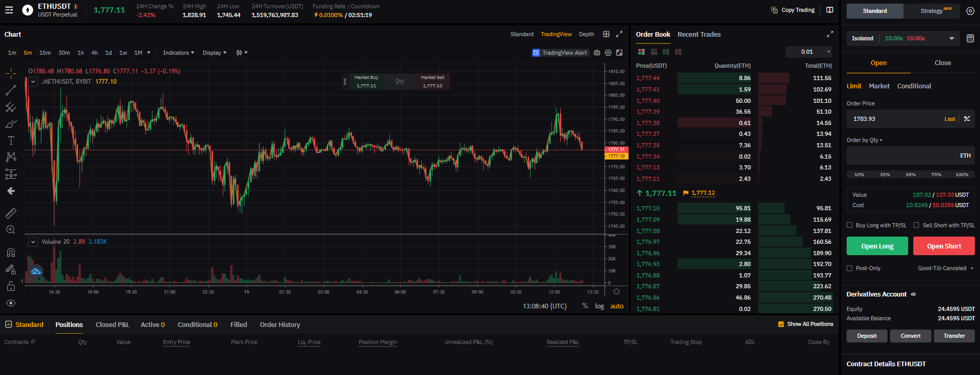Open the chart grid layout icon
Screen dimensions: 980x375
606,34
